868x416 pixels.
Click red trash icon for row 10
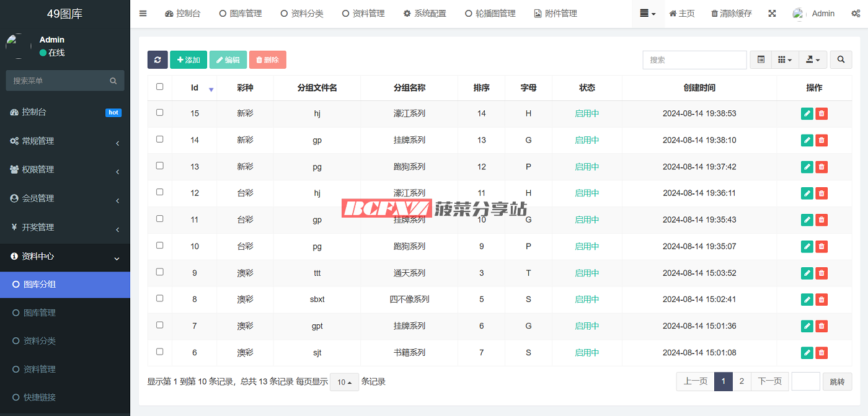[821, 246]
